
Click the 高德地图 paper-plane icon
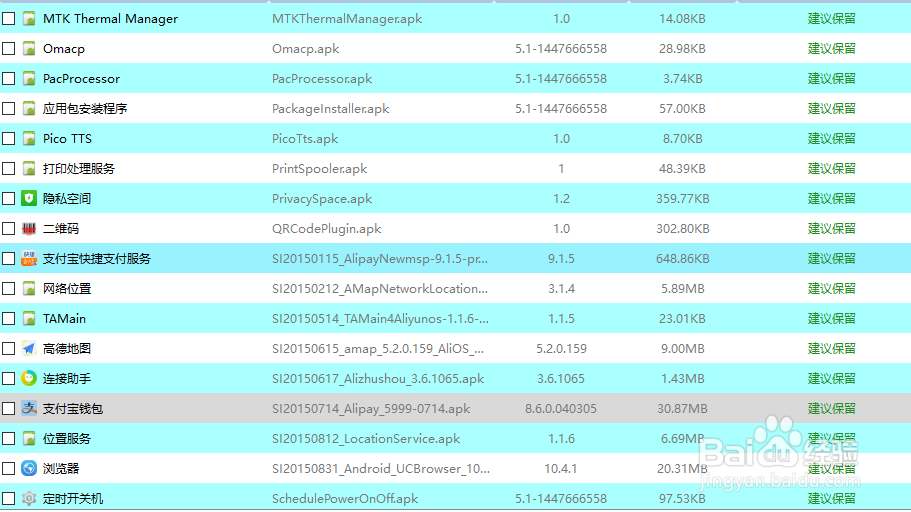pyautogui.click(x=29, y=349)
